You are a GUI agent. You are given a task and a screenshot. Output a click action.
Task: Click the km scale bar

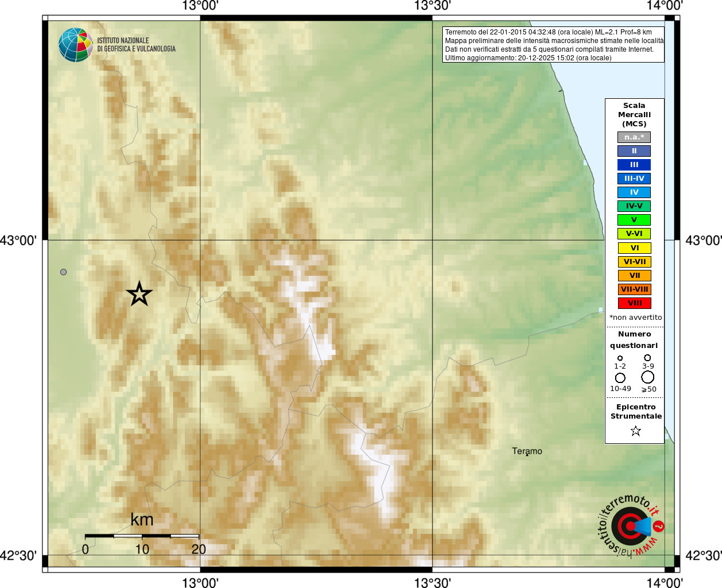coord(142,536)
